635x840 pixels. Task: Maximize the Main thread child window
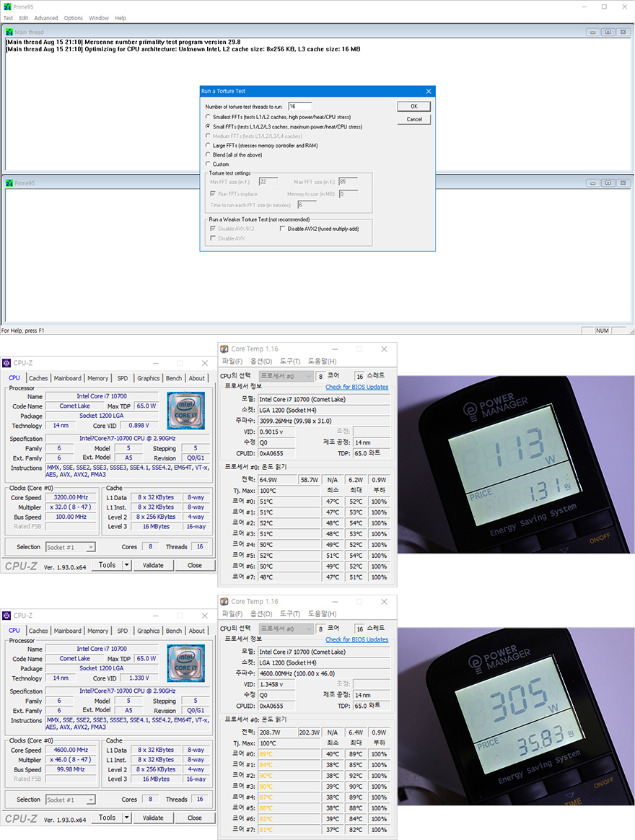608,32
